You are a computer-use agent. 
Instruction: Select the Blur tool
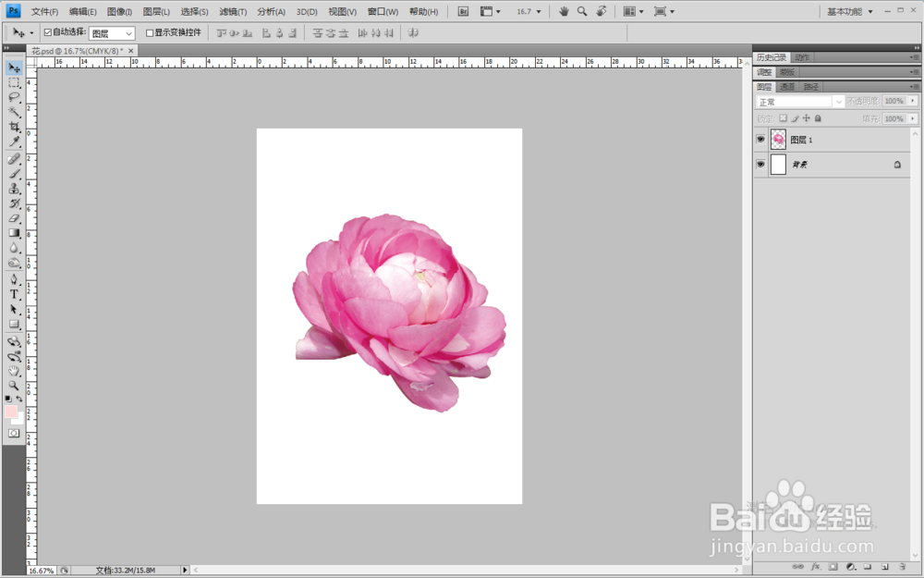coord(14,248)
